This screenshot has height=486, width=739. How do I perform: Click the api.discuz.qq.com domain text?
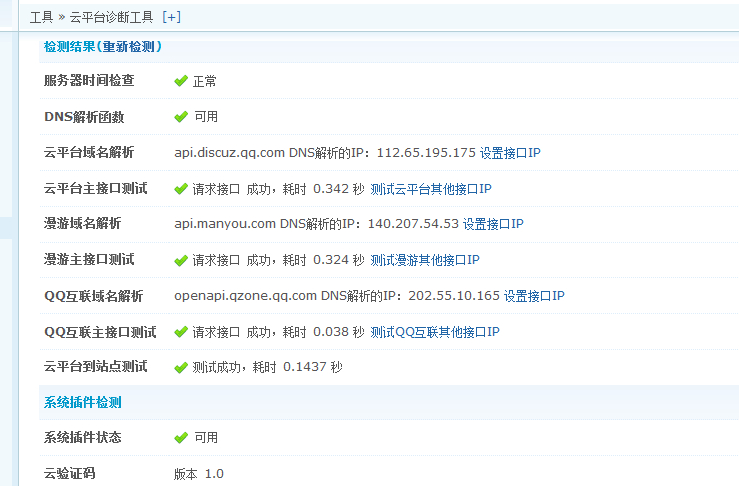(x=230, y=153)
